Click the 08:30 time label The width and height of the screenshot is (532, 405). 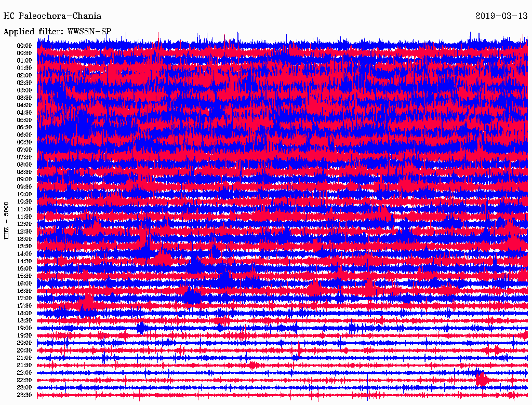click(x=24, y=172)
